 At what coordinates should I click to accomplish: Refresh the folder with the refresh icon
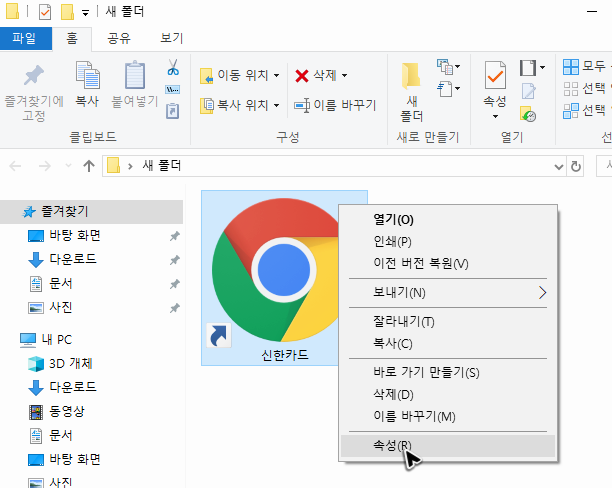point(576,167)
